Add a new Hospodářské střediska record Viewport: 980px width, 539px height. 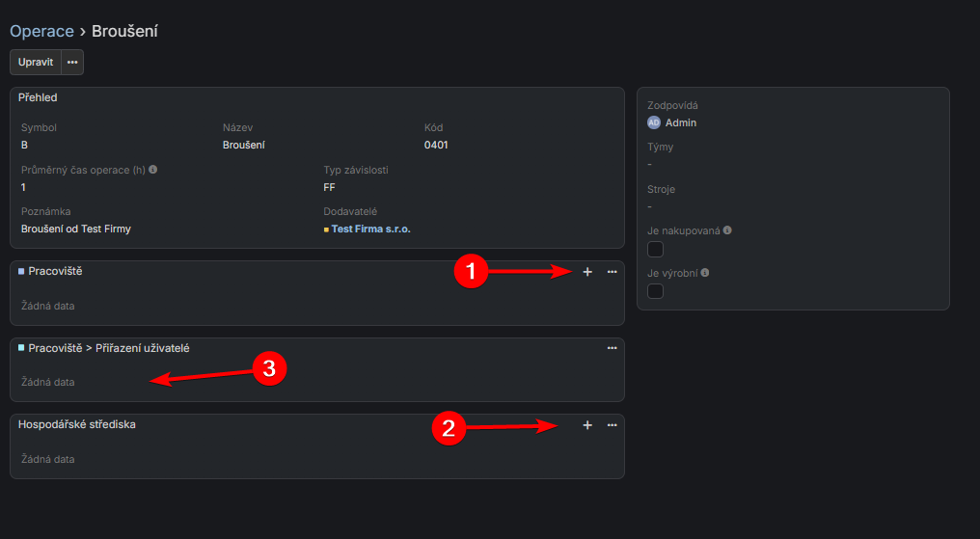587,425
